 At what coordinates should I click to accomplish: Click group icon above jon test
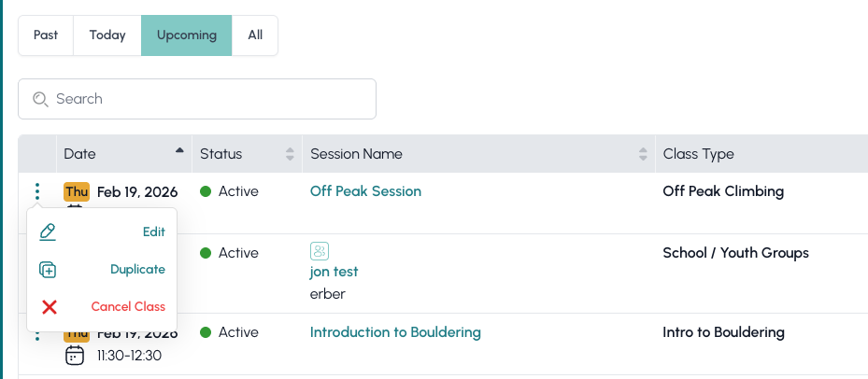click(x=320, y=251)
